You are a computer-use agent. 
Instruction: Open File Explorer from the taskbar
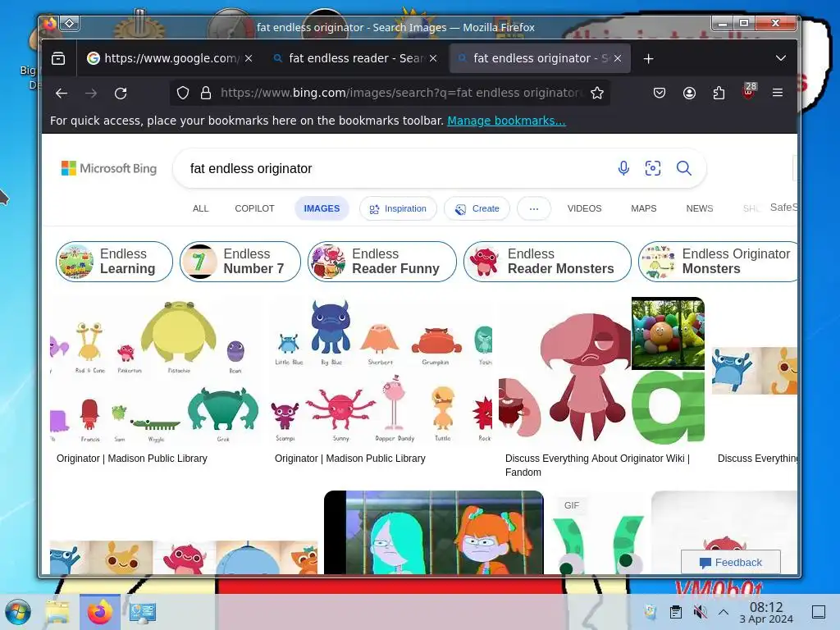coord(57,612)
